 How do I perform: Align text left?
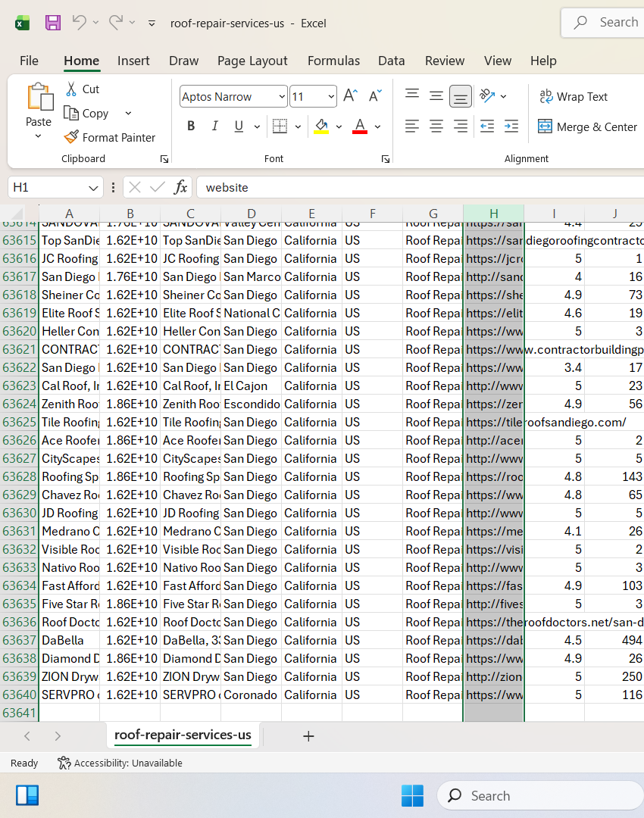pos(412,126)
